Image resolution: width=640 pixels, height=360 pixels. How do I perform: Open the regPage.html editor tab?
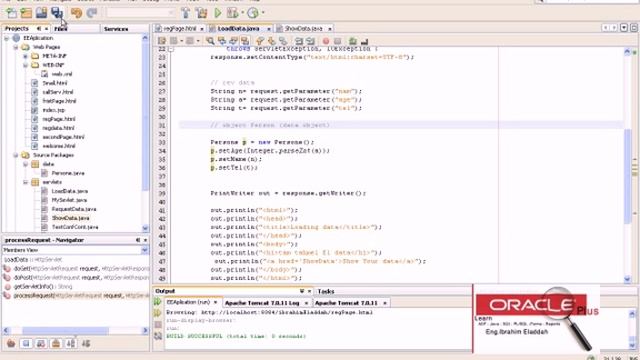pyautogui.click(x=180, y=29)
